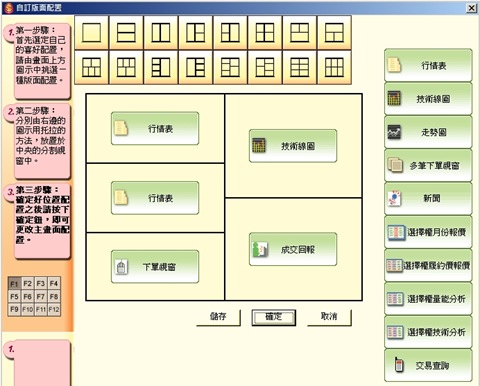Screen dimensions: 480x386
Task: Pick layout with two left, three right panes
Action: tap(265, 67)
